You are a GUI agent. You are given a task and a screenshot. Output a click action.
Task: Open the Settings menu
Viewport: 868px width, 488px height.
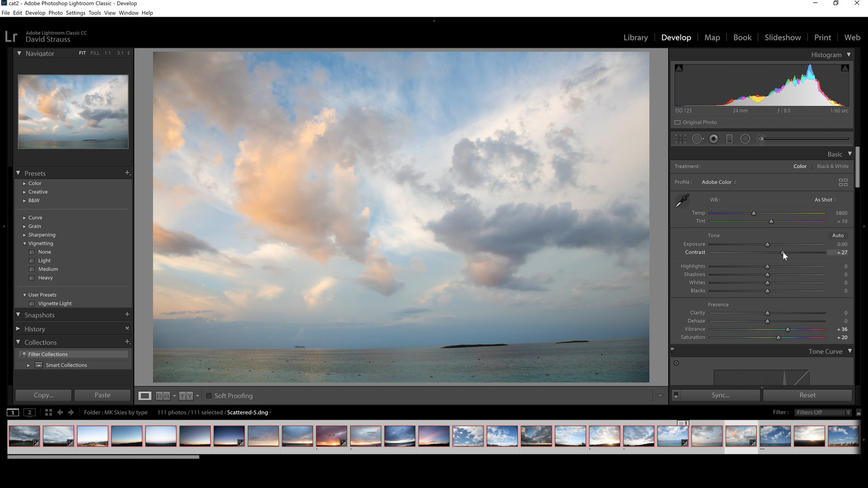pyautogui.click(x=75, y=13)
